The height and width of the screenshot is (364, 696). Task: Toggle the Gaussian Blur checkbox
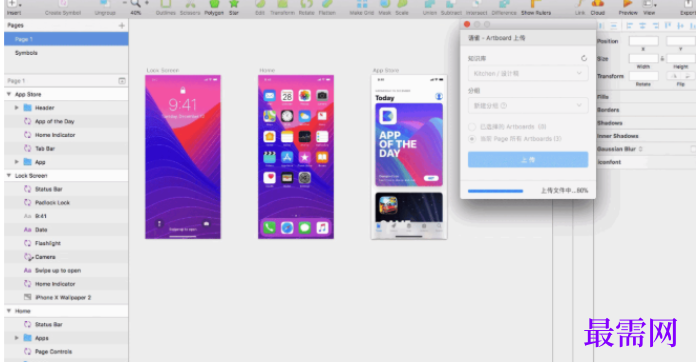[693, 149]
